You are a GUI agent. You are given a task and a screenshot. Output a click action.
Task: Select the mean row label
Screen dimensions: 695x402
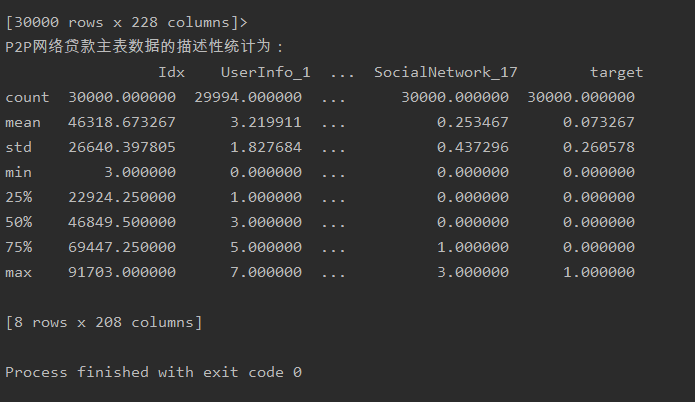pyautogui.click(x=22, y=122)
